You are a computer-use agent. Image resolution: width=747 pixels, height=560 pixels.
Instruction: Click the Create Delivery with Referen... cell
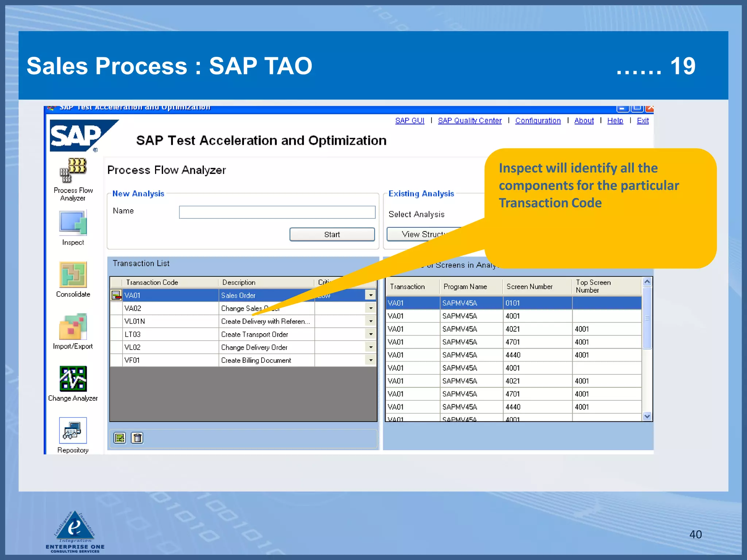pos(267,321)
